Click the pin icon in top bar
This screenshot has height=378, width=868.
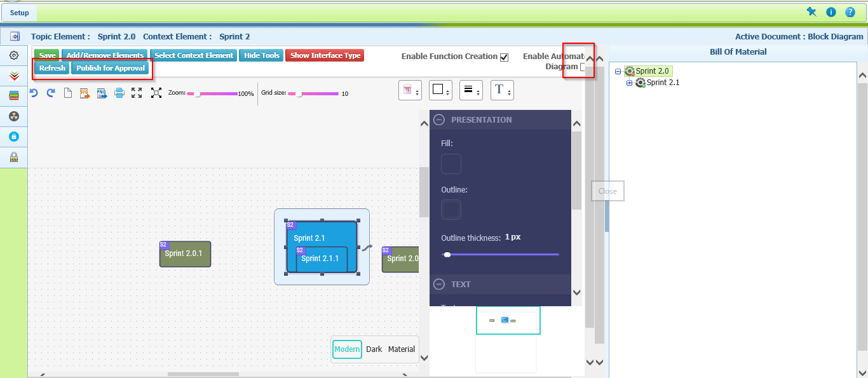(811, 12)
